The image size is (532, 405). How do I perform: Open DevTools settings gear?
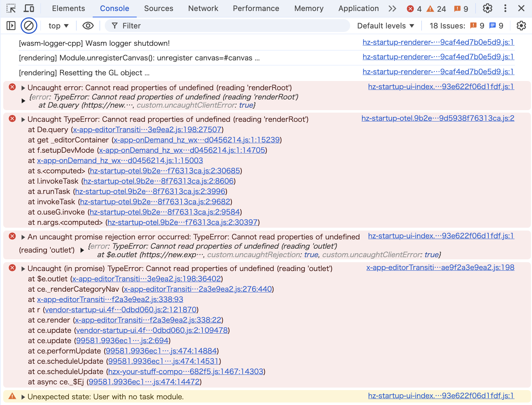pos(487,8)
